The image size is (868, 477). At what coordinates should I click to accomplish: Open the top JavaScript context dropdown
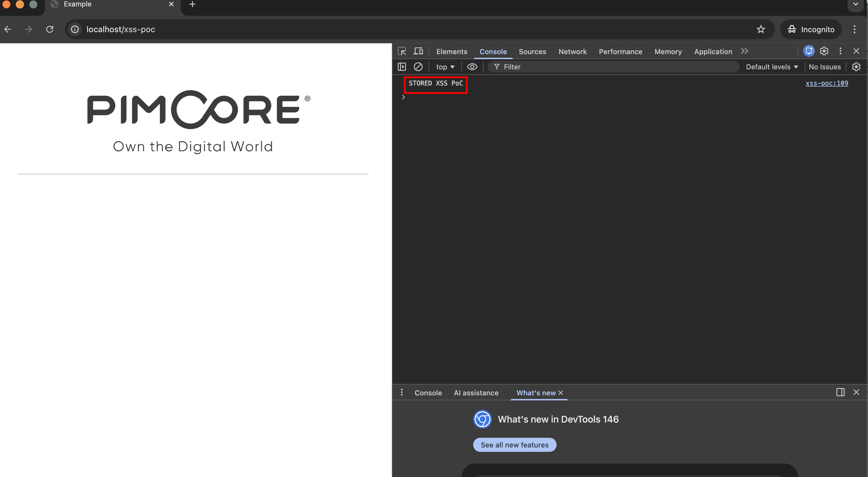[x=445, y=67]
